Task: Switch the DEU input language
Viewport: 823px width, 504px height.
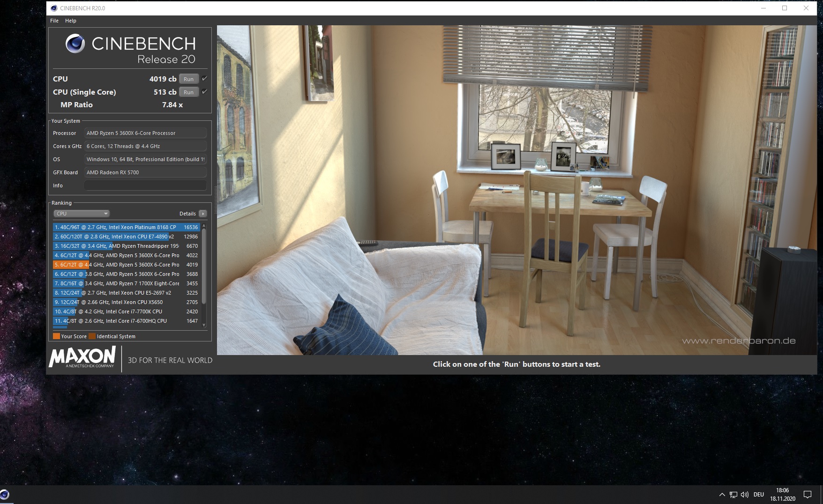Action: pyautogui.click(x=759, y=495)
